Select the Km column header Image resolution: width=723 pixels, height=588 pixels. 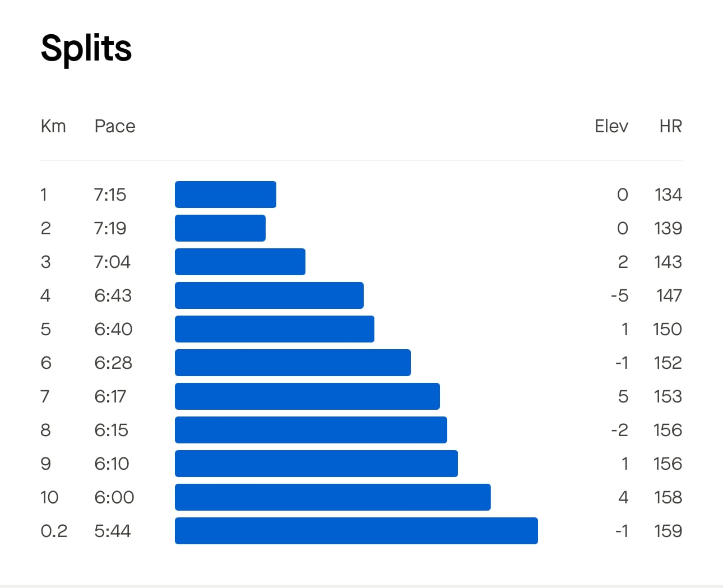pos(53,126)
